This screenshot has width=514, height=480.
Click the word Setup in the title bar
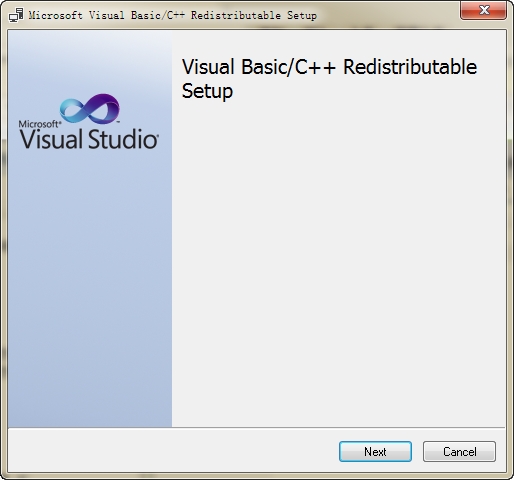point(302,15)
